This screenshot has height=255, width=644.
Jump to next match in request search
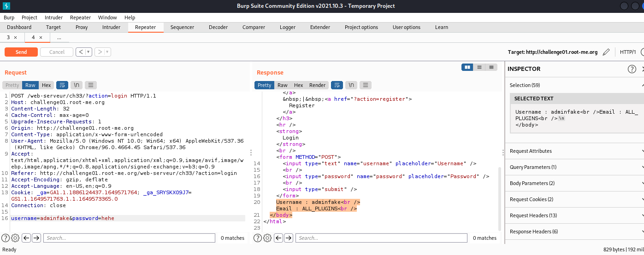pyautogui.click(x=36, y=238)
